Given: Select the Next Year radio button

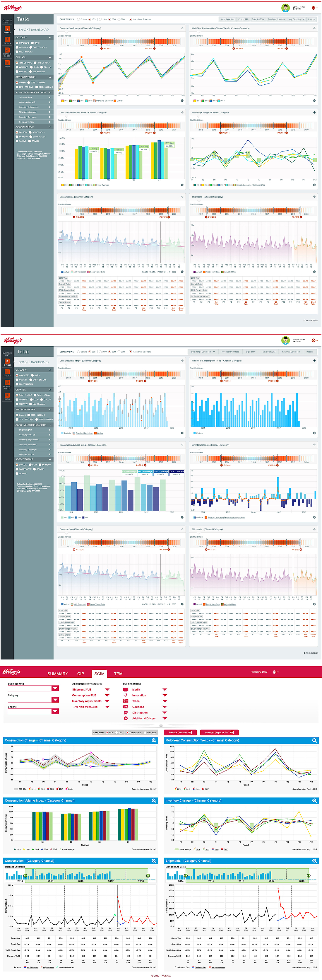Looking at the screenshot, I should pos(145,732).
